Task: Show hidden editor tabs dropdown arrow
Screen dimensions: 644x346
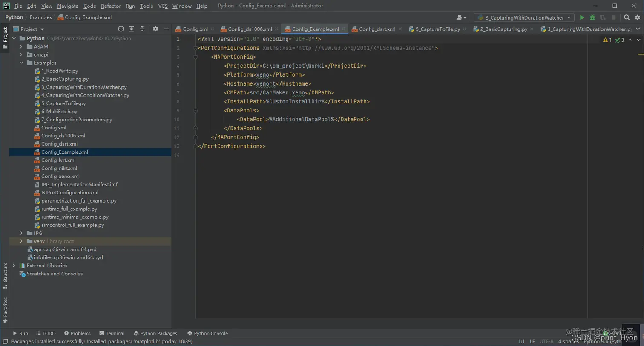Action: pos(638,29)
